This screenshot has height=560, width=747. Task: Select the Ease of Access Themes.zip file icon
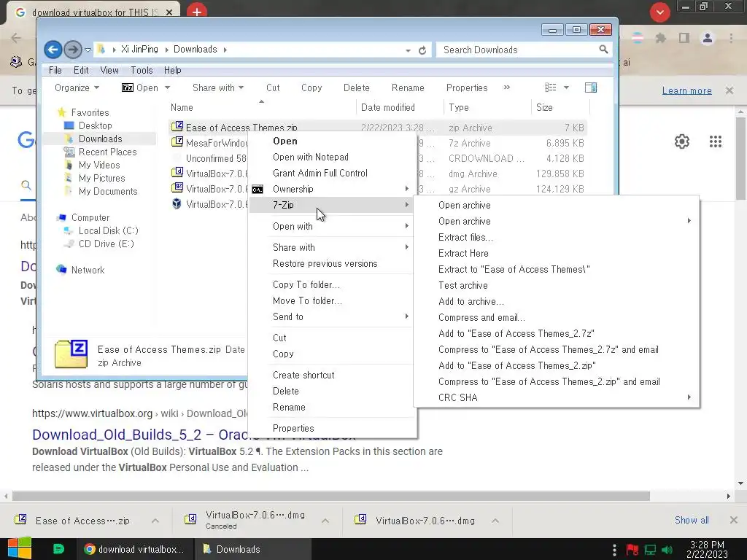click(x=177, y=127)
